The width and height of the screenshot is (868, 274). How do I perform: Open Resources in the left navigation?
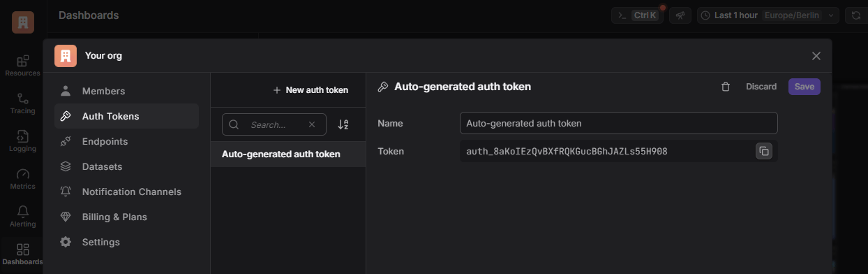point(23,66)
